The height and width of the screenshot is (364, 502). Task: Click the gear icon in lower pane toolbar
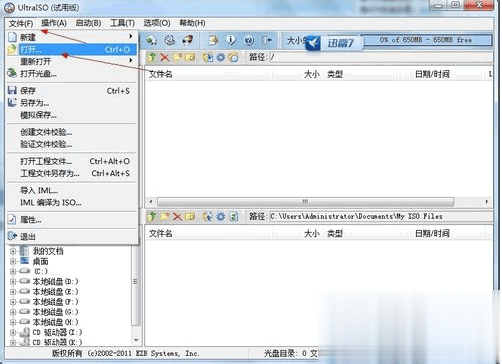pos(221,217)
